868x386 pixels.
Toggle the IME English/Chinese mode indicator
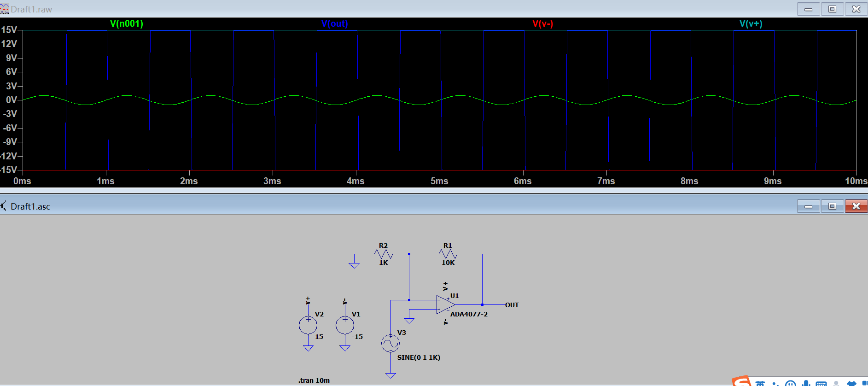pyautogui.click(x=760, y=383)
